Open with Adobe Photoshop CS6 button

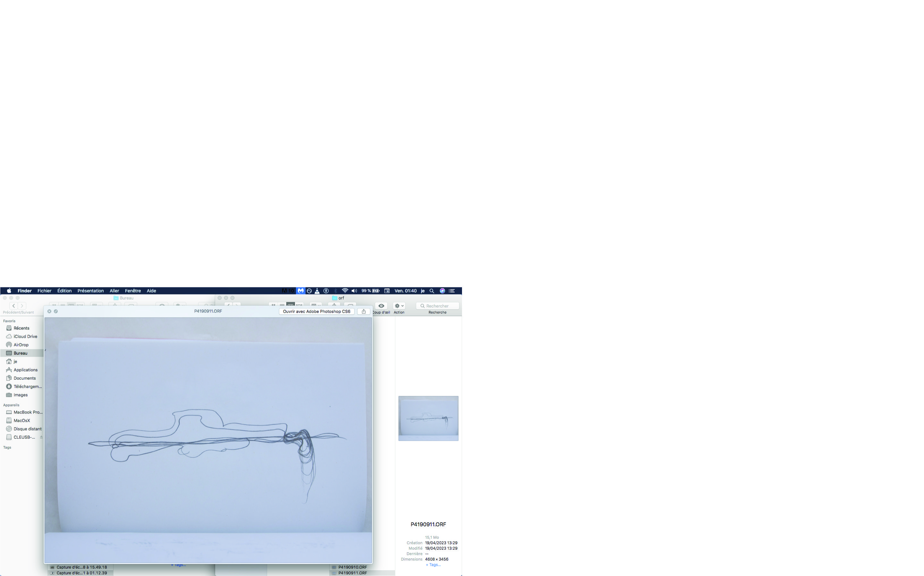tap(316, 311)
